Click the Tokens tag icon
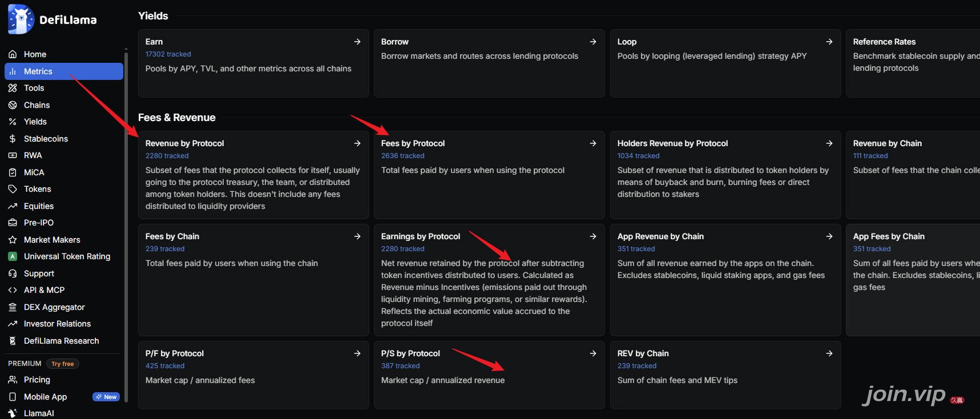Screen dimensions: 980x419 pos(13,189)
